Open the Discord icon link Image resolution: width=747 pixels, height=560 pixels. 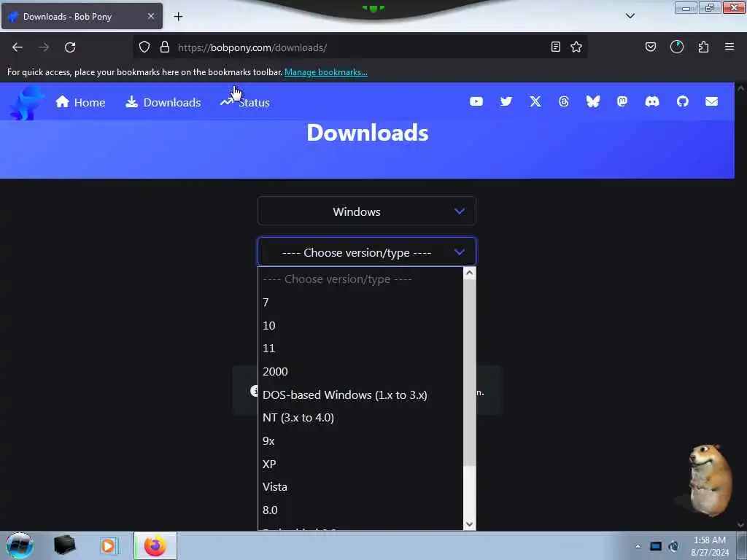pyautogui.click(x=651, y=101)
